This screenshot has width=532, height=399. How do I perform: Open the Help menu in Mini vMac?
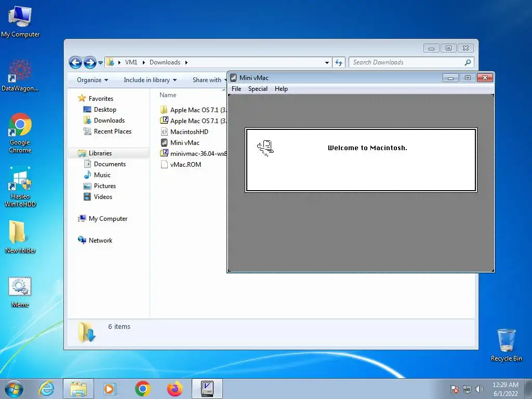coord(281,89)
